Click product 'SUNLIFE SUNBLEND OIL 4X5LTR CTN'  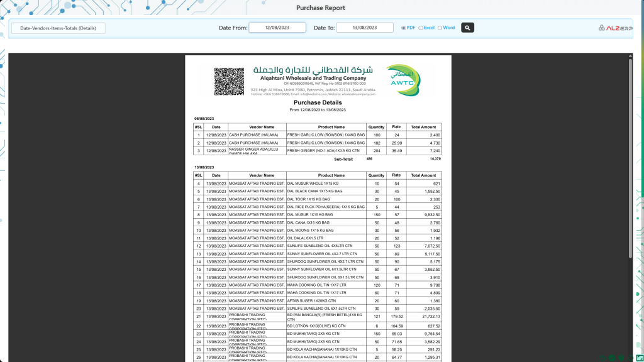(x=319, y=246)
